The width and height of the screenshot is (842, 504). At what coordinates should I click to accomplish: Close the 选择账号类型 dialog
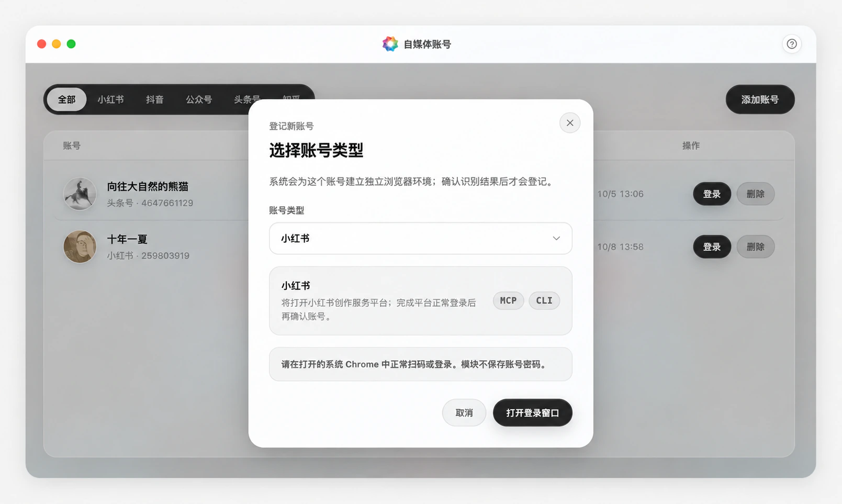coord(570,123)
